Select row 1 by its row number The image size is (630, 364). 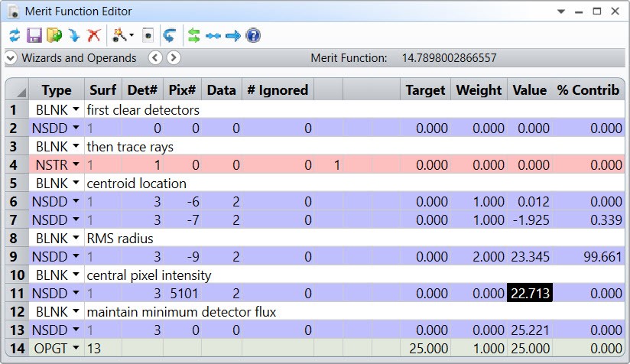[17, 109]
